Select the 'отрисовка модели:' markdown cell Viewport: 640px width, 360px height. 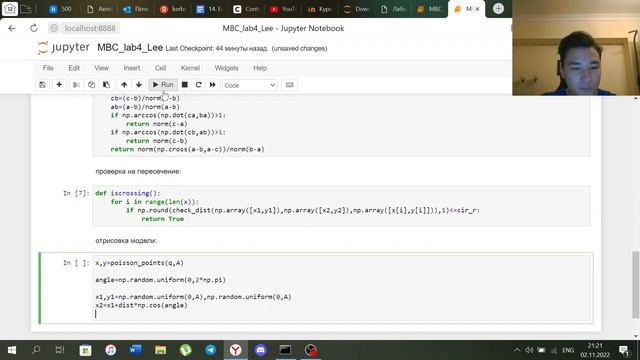click(126, 241)
